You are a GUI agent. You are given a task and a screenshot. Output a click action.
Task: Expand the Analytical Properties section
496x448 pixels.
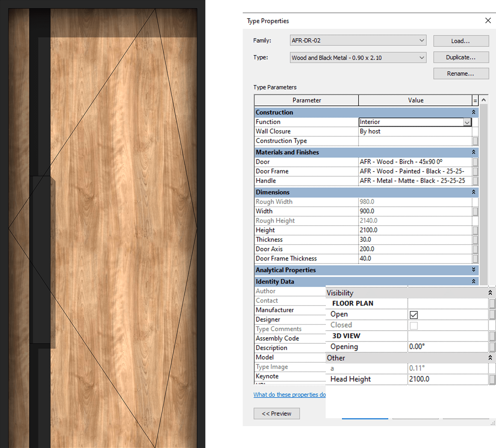[x=474, y=270]
